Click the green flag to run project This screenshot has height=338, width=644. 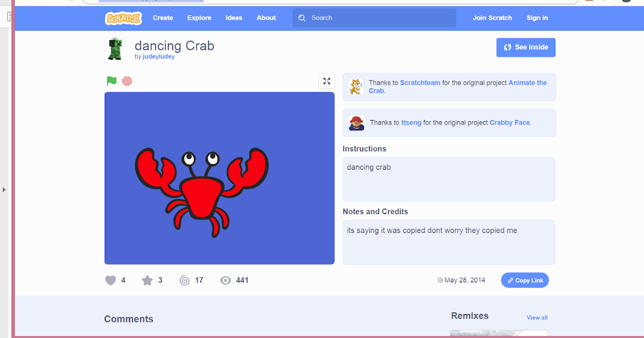click(x=111, y=80)
